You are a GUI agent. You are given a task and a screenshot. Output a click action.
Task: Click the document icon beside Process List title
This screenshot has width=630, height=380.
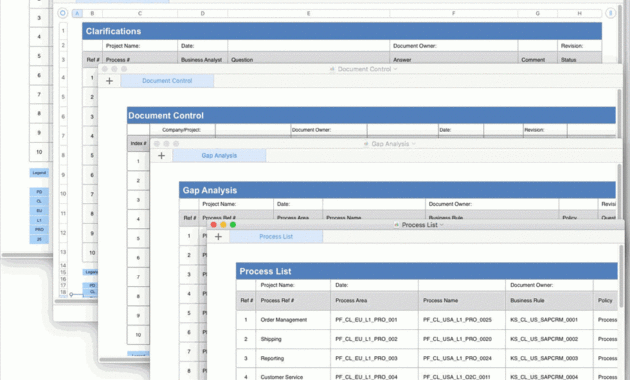click(397, 225)
